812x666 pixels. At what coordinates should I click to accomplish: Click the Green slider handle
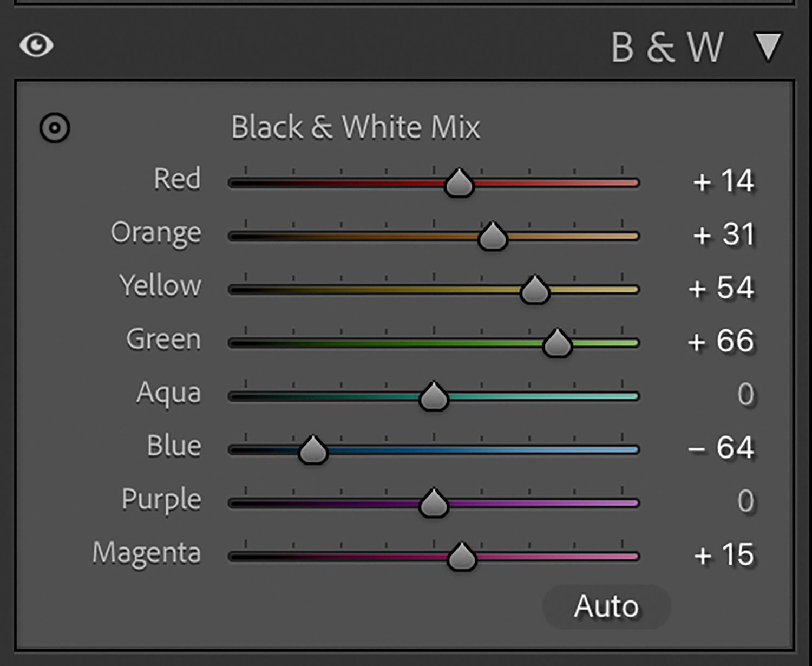[x=557, y=344]
